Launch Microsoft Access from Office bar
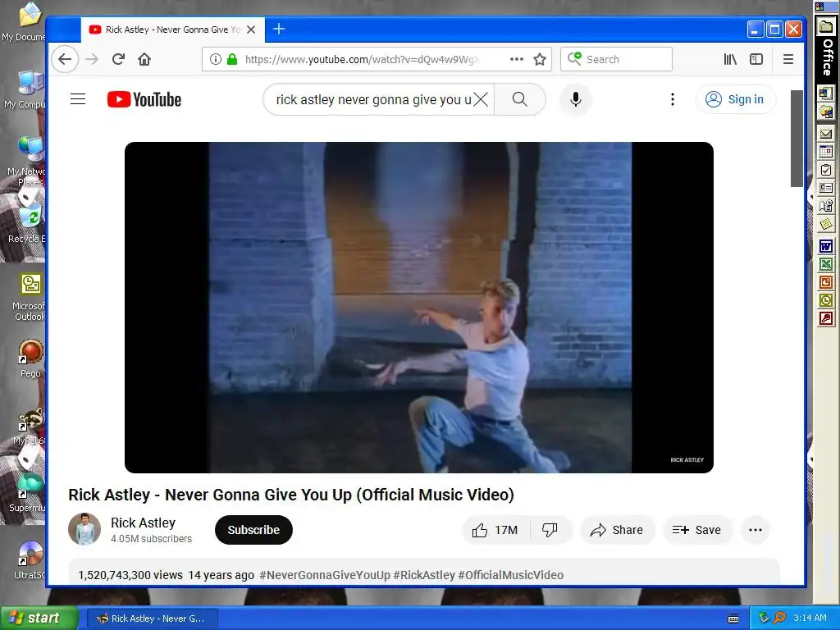 tap(825, 319)
